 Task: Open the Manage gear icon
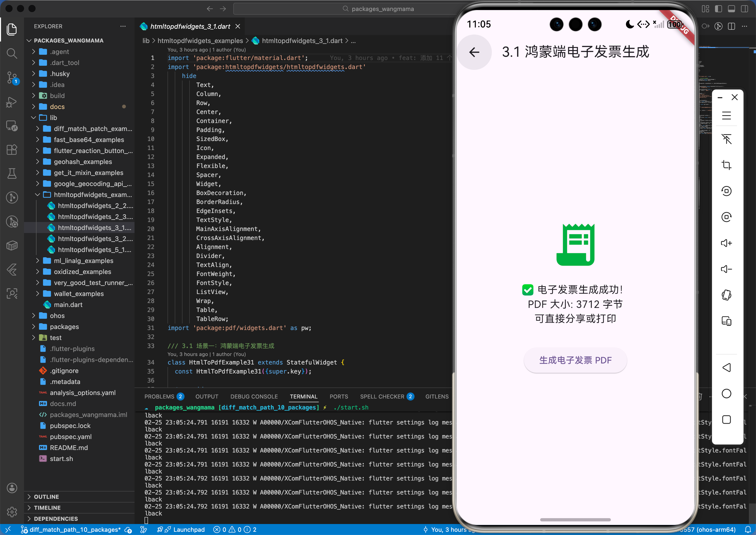tap(12, 511)
